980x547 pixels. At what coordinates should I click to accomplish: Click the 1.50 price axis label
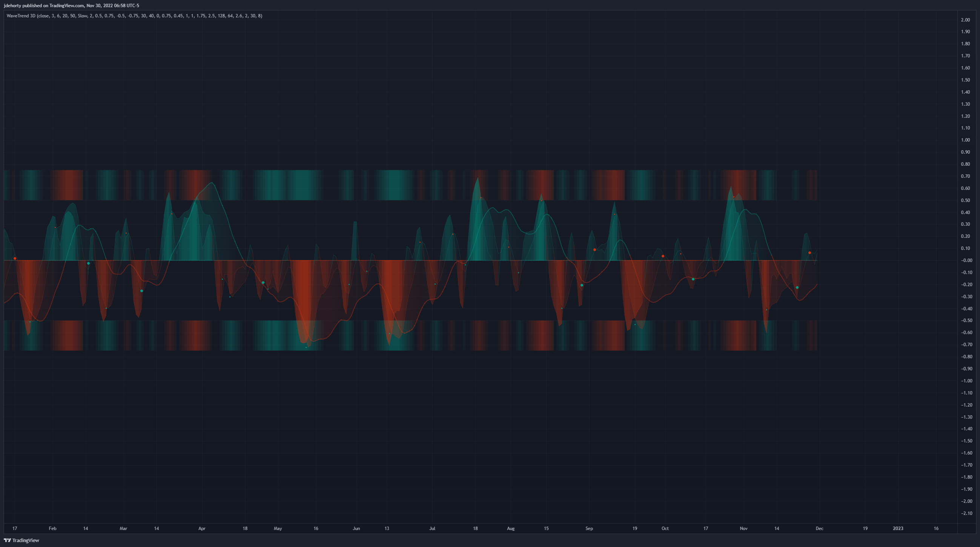[x=965, y=80]
